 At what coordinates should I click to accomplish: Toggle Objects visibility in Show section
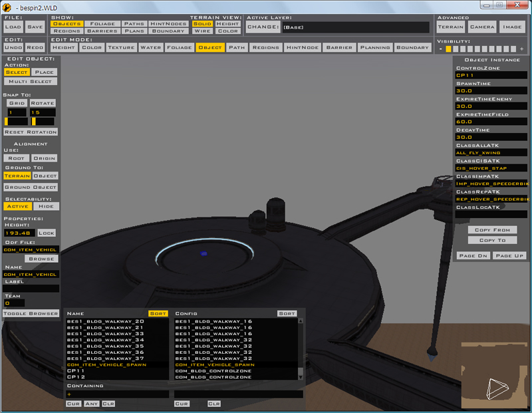(x=67, y=24)
